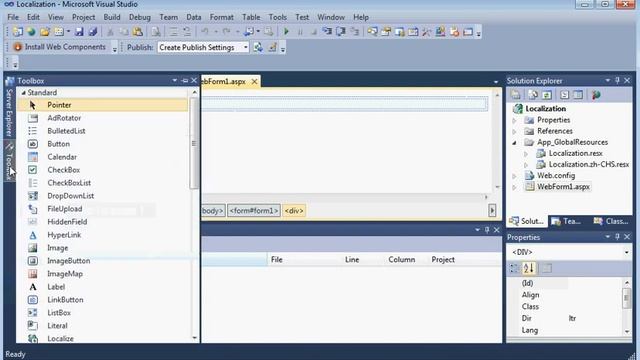640x360 pixels.
Task: Open the Build menu
Action: pyautogui.click(x=112, y=17)
